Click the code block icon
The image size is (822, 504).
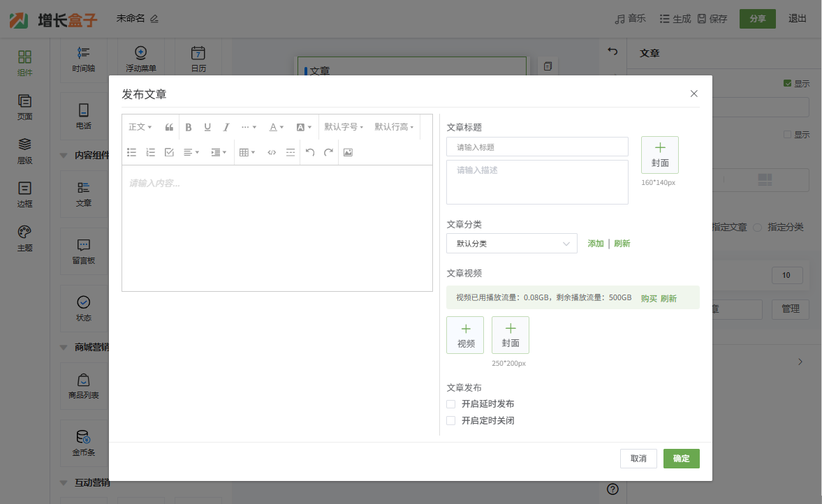[x=272, y=152]
